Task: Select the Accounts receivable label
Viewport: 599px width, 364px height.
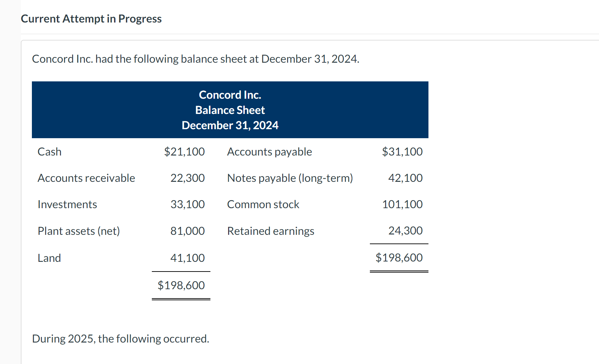Action: tap(86, 178)
